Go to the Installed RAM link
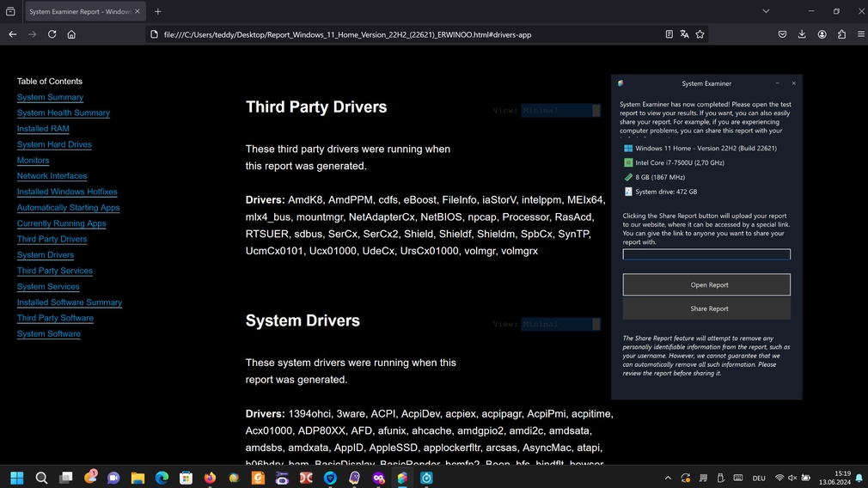This screenshot has width=868, height=488. click(x=43, y=128)
